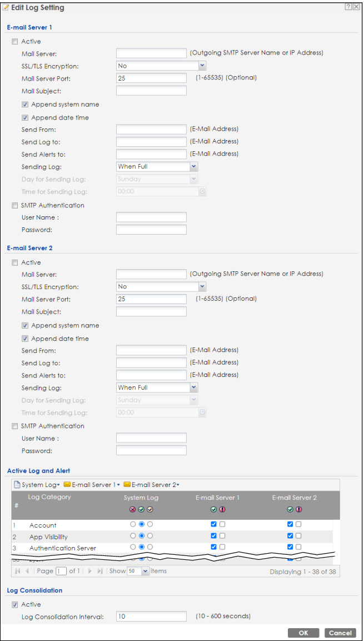Viewport: 364px width, 641px height.
Task: Jump to the last page icon
Action: [100, 571]
